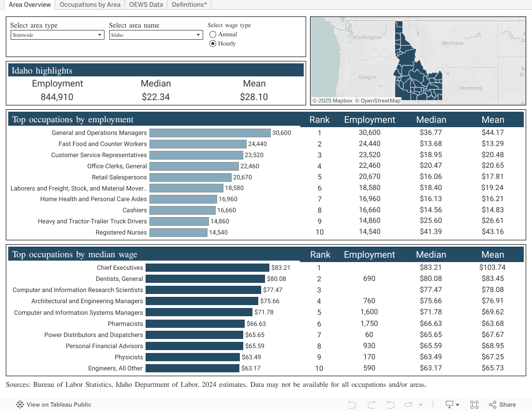Click the Share icon
This screenshot has height=411, width=532.
[x=502, y=405]
